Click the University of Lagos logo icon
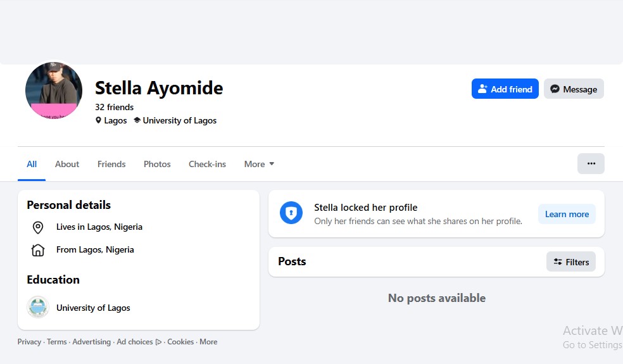Viewport: 623px width, 364px height. (38, 308)
